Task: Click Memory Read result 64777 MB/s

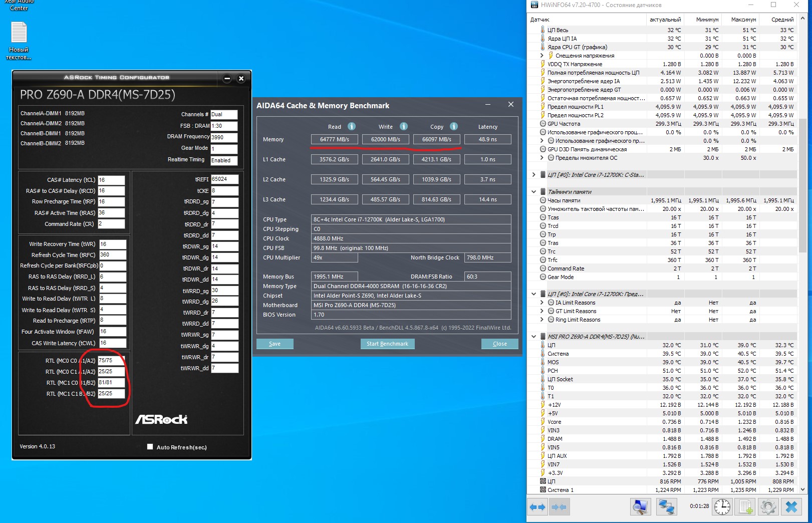Action: coord(335,139)
